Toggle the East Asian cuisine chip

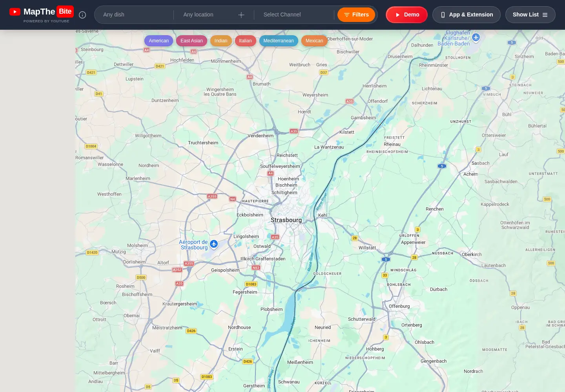pyautogui.click(x=191, y=41)
